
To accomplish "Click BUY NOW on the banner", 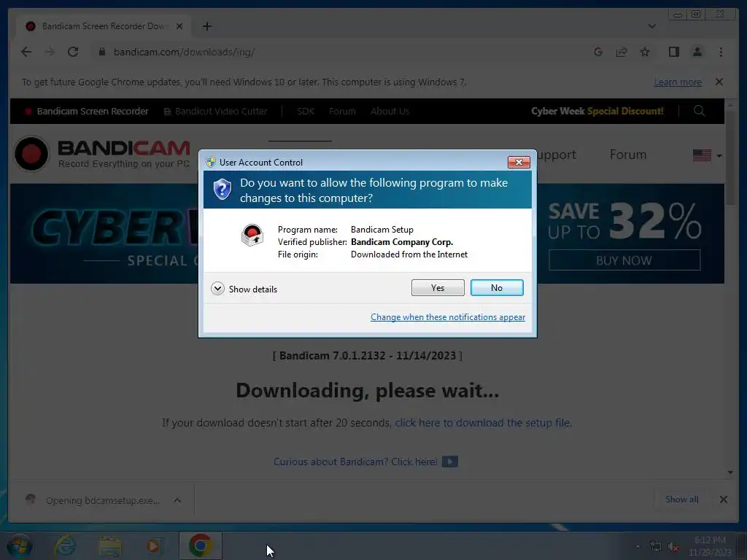I will [624, 260].
